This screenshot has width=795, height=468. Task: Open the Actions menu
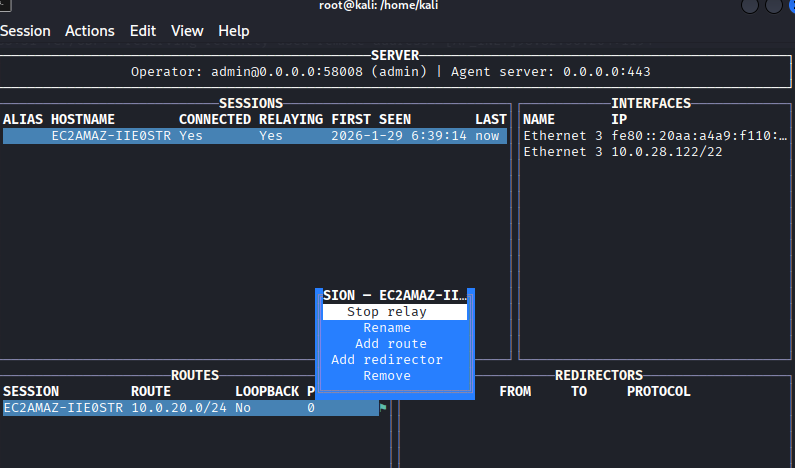click(x=90, y=31)
